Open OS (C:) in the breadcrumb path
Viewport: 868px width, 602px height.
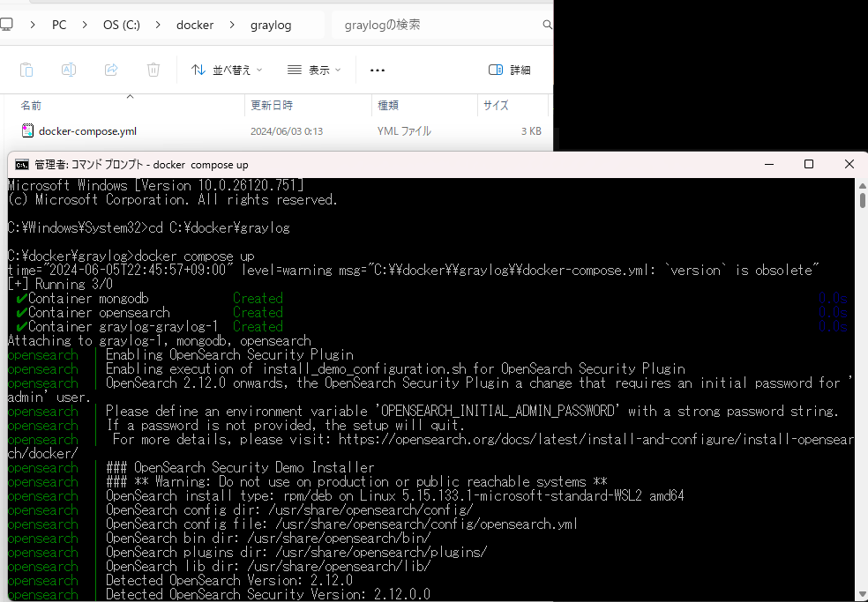[121, 25]
